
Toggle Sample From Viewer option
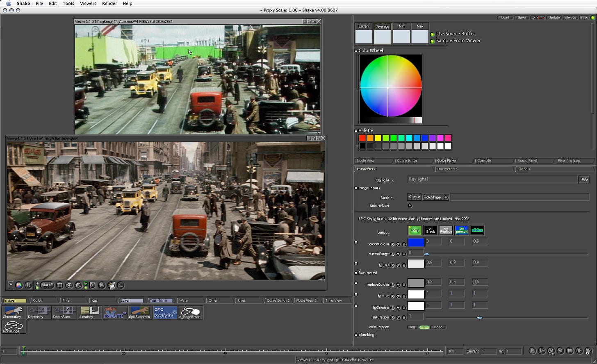pos(432,41)
